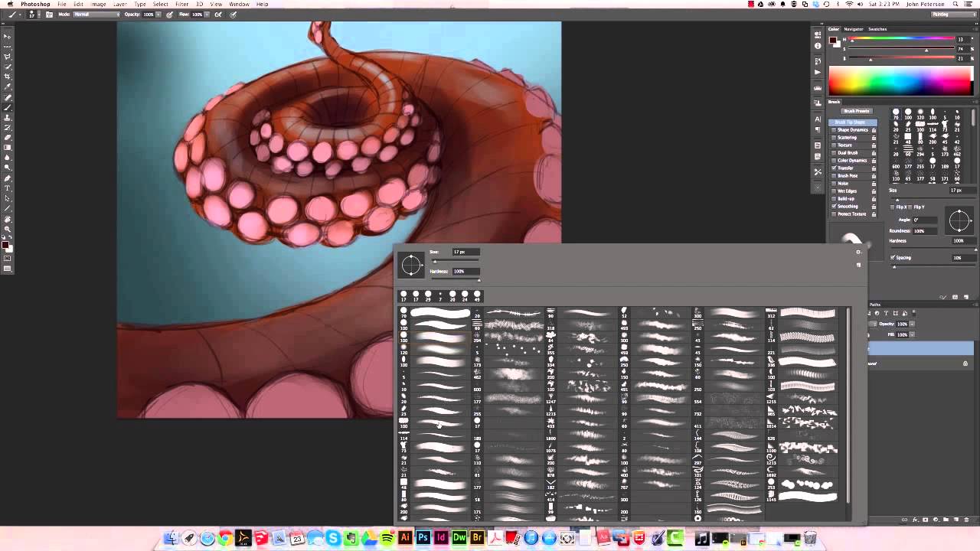Open brush picker settings gear menu
The width and height of the screenshot is (980, 551).
click(858, 252)
